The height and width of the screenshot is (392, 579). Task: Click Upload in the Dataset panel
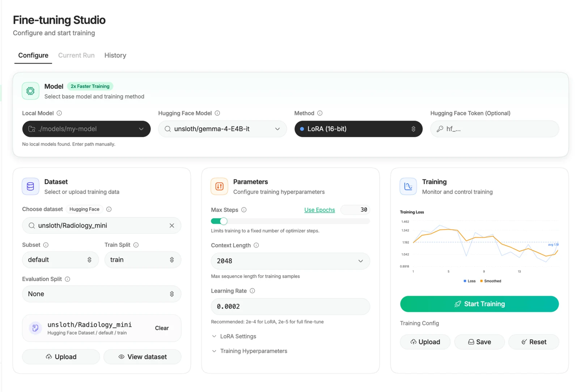pos(61,357)
